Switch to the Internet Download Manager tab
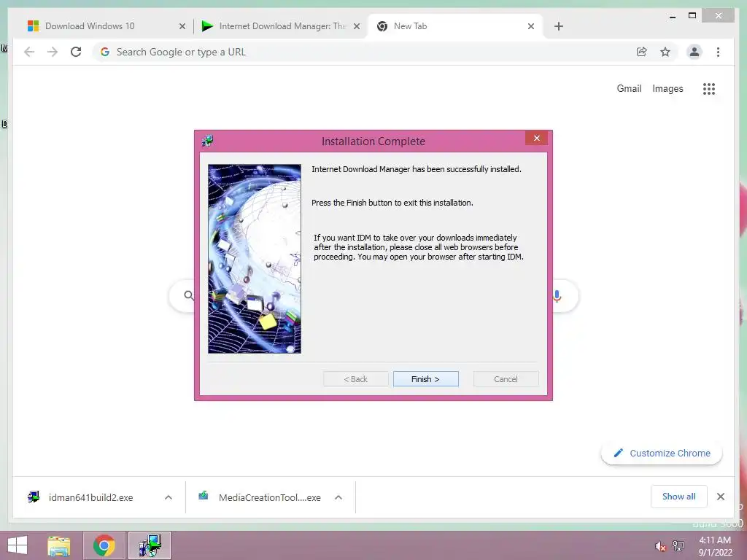Screen dimensions: 747x560 [282, 26]
